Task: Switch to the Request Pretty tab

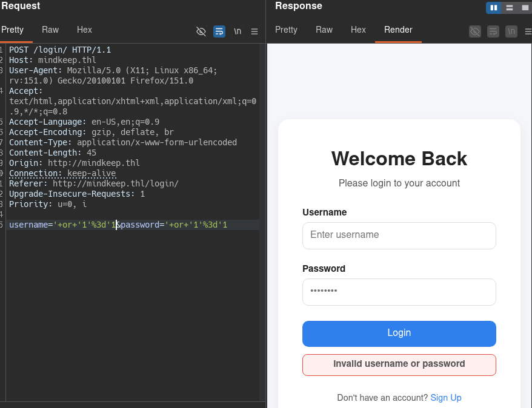Action: click(x=13, y=30)
